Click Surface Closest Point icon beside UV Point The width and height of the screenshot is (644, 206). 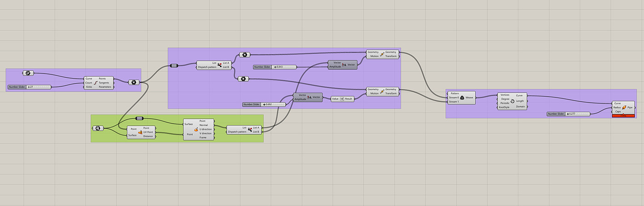point(140,132)
